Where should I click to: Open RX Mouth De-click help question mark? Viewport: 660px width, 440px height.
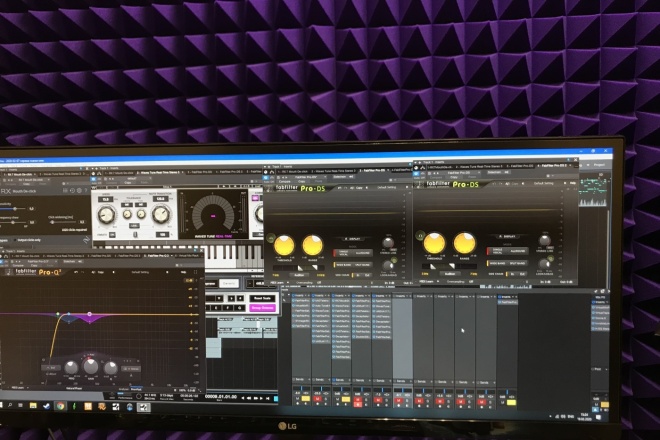tap(86, 190)
